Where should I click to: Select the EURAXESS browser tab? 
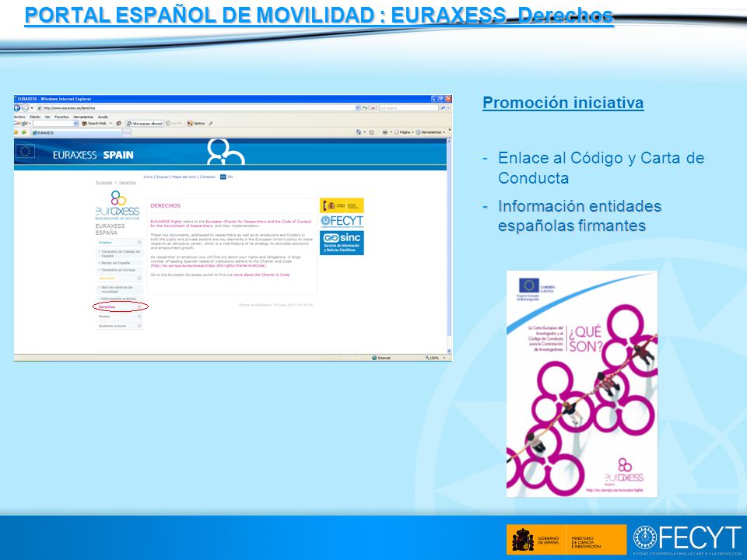[x=76, y=133]
